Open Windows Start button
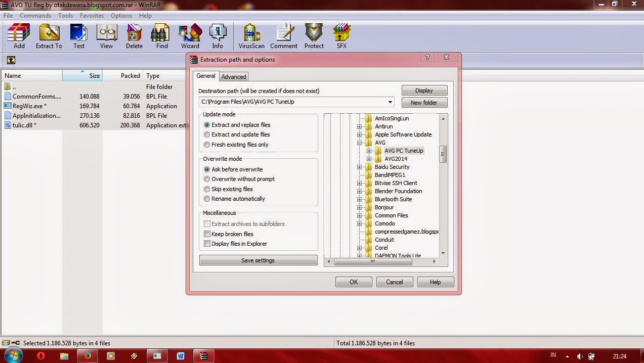The width and height of the screenshot is (644, 363). (x=14, y=356)
